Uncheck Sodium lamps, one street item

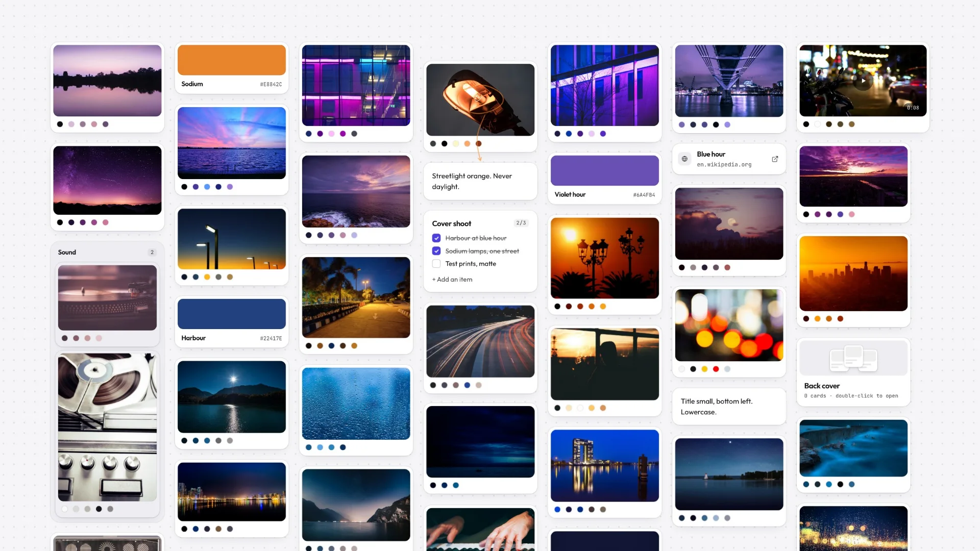coord(436,251)
